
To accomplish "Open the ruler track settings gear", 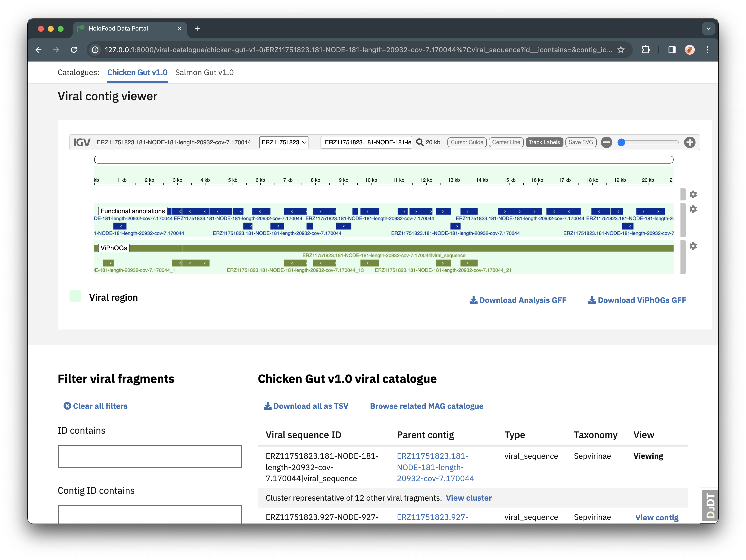I will point(693,194).
